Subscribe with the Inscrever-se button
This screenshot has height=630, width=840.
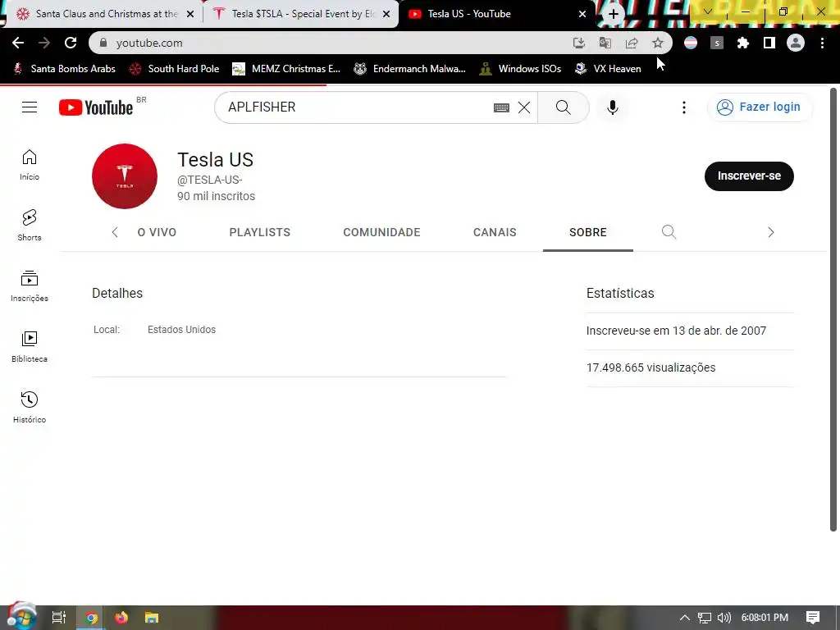[749, 176]
